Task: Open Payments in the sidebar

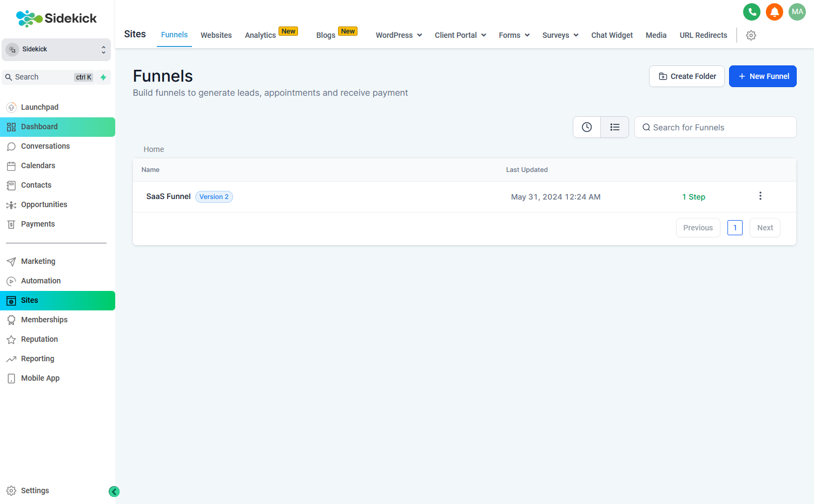Action: tap(57, 224)
